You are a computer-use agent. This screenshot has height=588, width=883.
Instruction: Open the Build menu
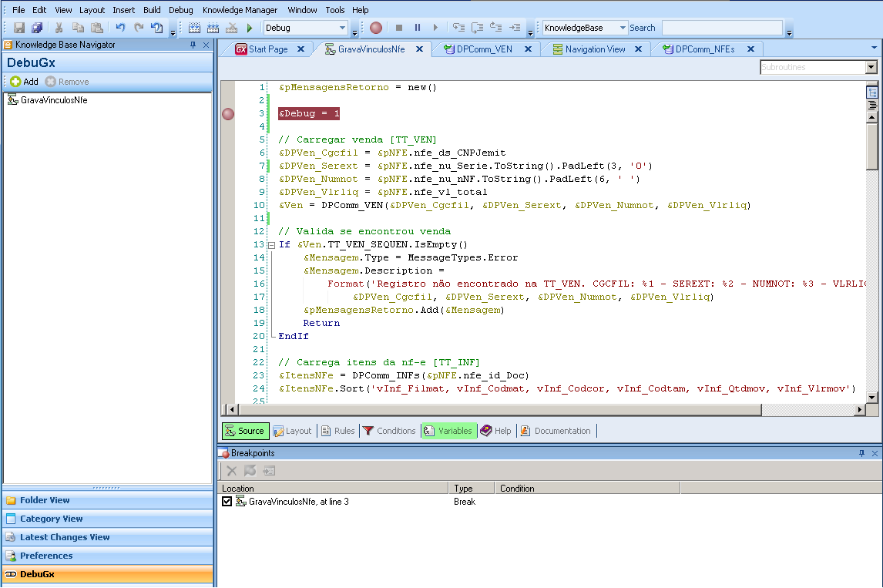(x=152, y=9)
